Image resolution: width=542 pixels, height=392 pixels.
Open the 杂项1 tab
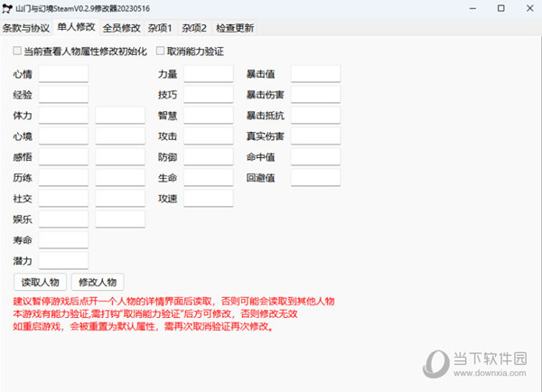point(160,28)
